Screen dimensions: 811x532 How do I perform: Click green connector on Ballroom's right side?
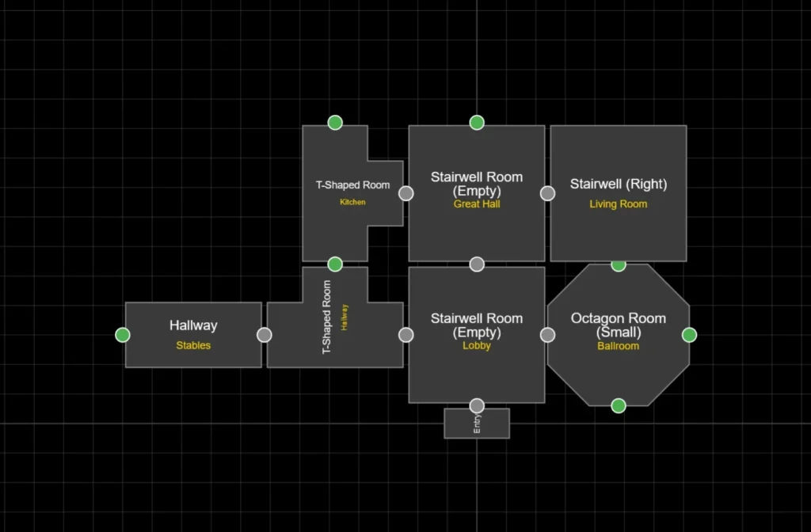click(689, 335)
